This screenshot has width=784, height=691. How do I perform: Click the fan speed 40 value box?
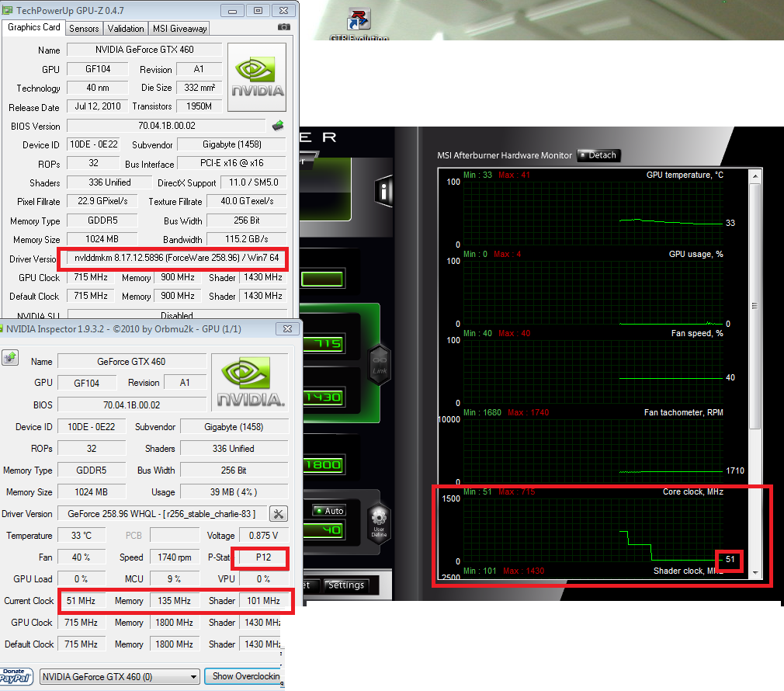pyautogui.click(x=323, y=530)
